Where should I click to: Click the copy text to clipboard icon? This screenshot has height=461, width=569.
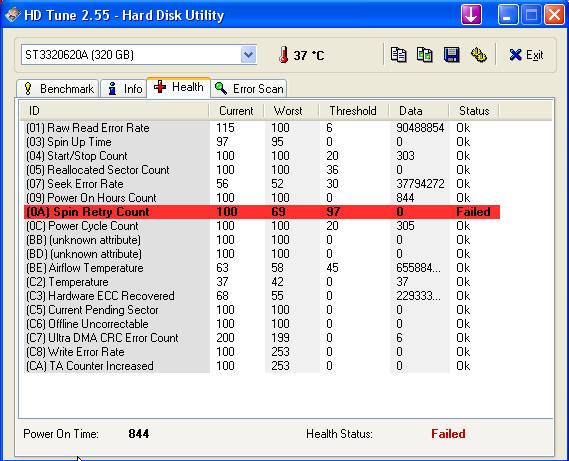tap(398, 55)
